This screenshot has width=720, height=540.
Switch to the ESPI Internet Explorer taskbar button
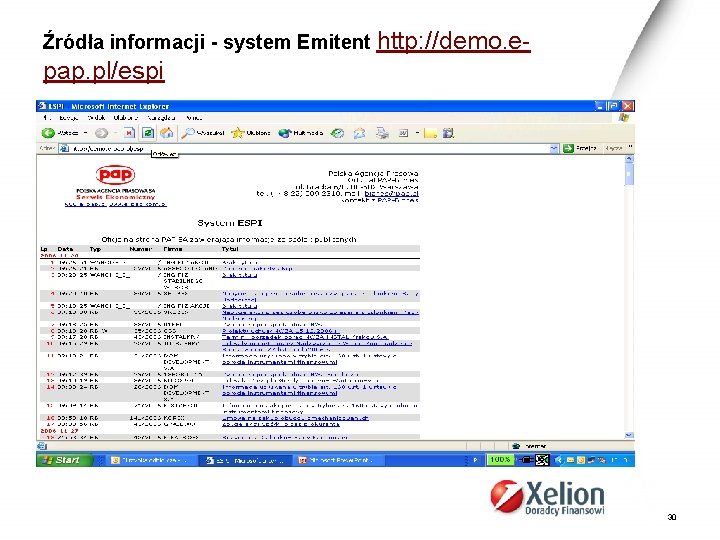pyautogui.click(x=246, y=460)
